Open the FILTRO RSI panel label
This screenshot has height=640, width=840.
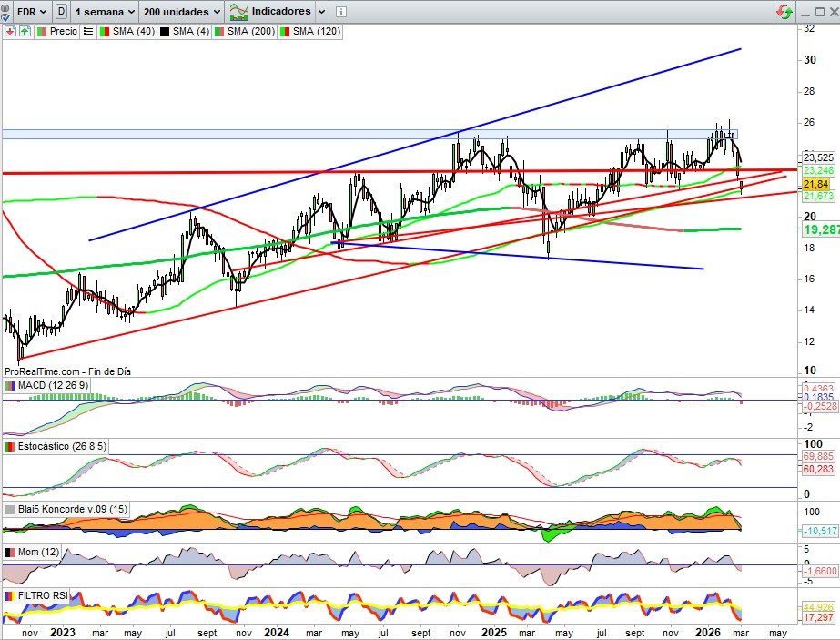36,595
